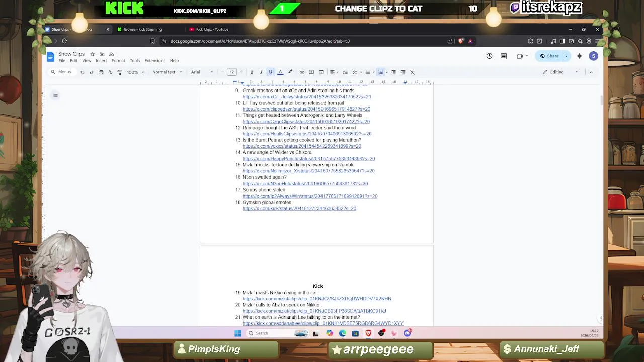This screenshot has height=362, width=644.
Task: Collapse the Docs menus chevron
Action: [591, 72]
